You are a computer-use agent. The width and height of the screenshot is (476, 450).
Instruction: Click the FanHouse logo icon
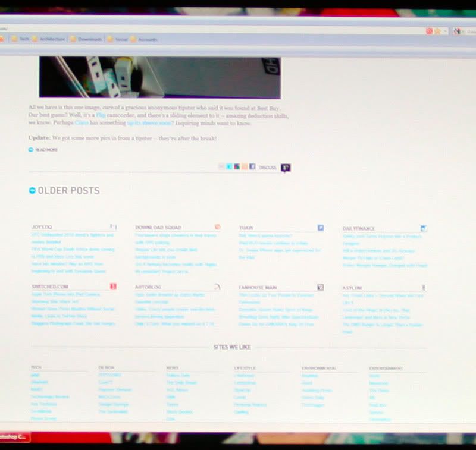click(321, 287)
